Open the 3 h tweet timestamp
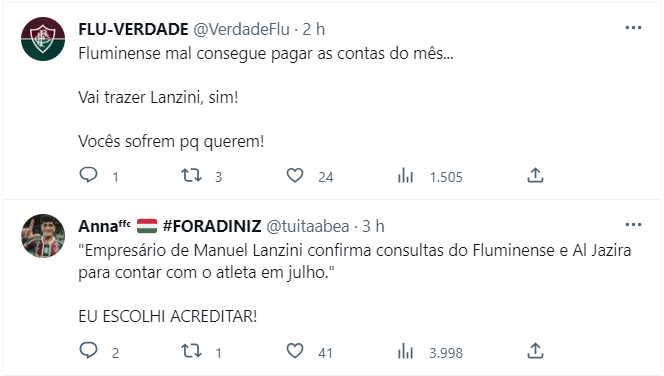 [x=373, y=227]
